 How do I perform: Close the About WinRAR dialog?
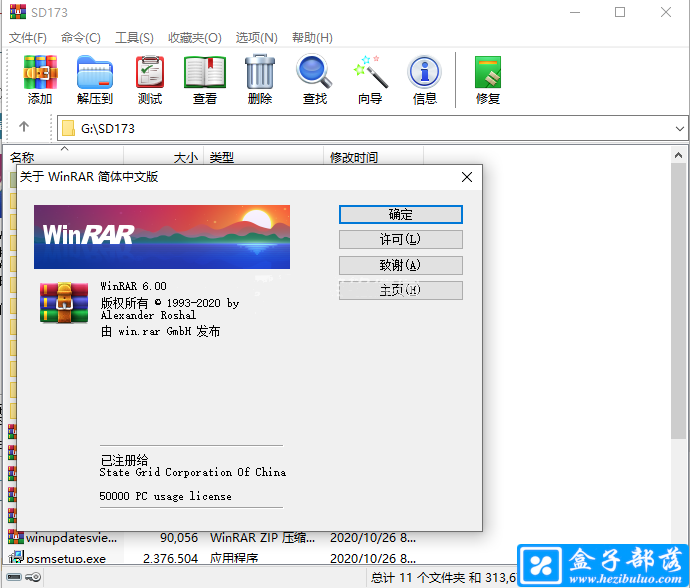coord(467,177)
